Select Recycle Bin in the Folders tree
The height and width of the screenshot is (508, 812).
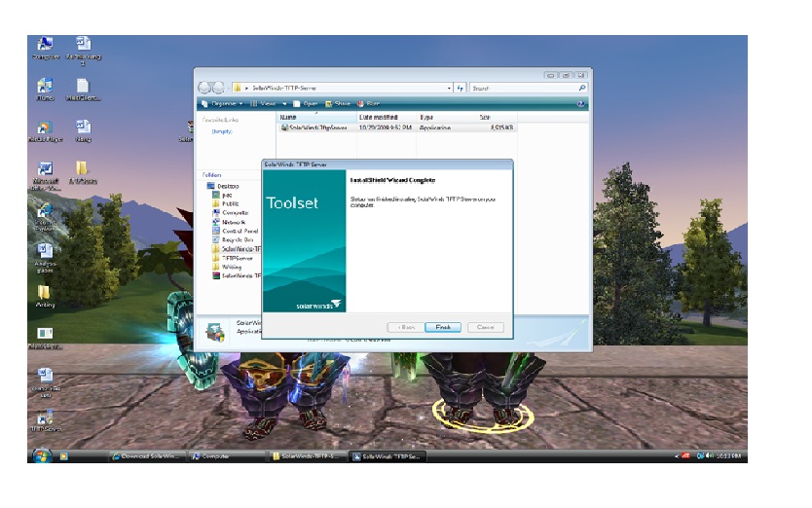point(233,239)
